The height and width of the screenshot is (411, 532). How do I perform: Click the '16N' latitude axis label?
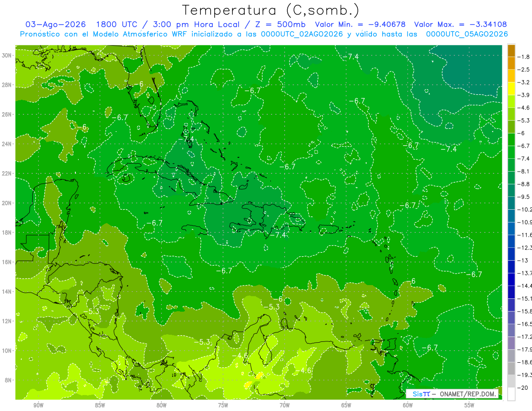(7, 262)
